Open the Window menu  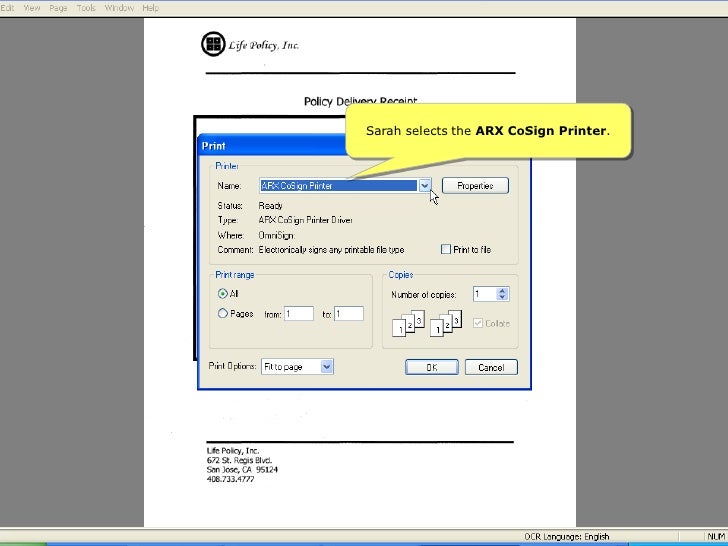[119, 8]
